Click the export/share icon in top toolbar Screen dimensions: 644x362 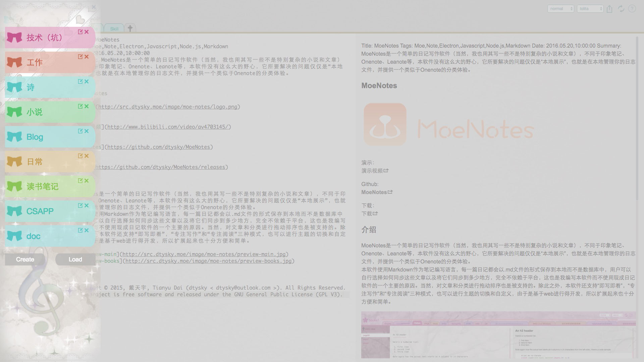609,9
